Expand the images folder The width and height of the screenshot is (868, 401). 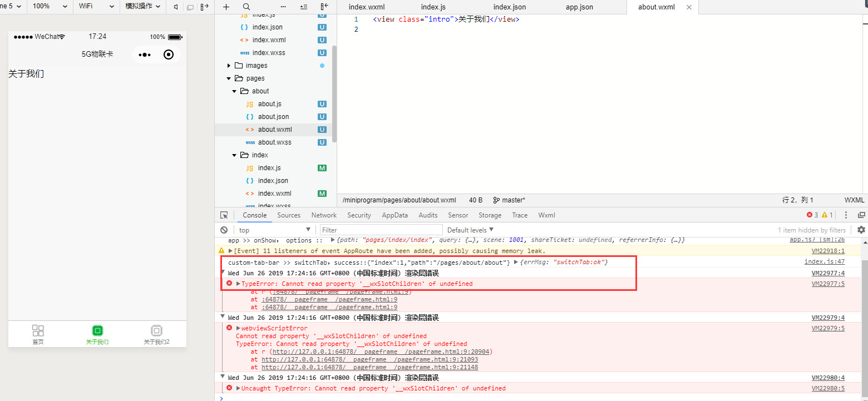point(229,66)
